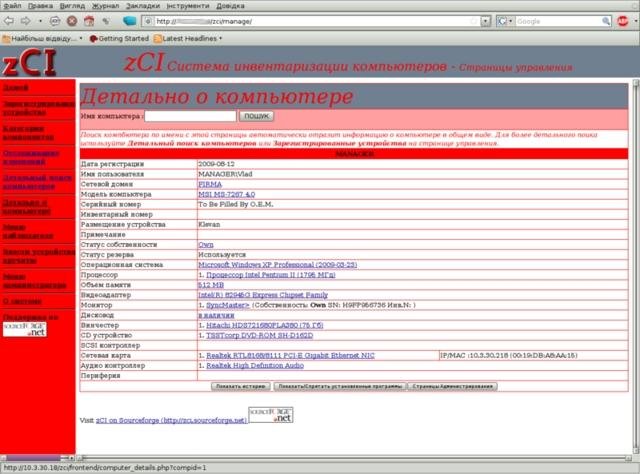Open the Вигляд menu
640x474 pixels.
pyautogui.click(x=72, y=6)
